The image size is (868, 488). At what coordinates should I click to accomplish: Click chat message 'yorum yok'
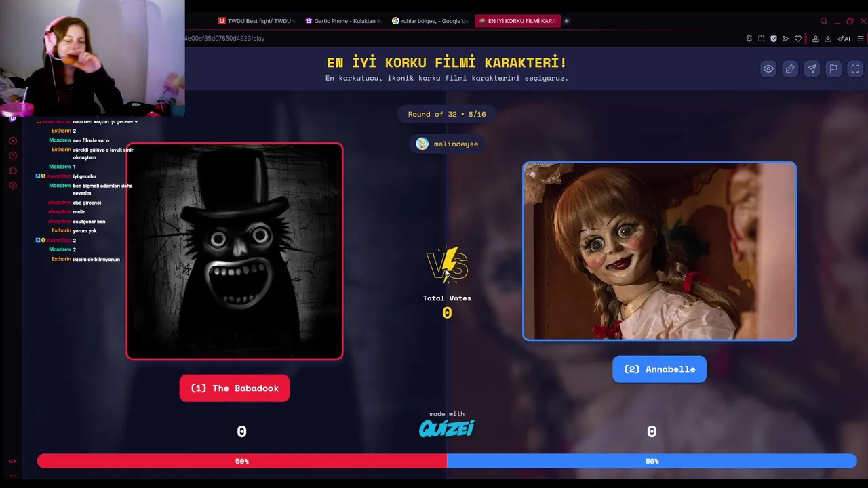coord(85,230)
